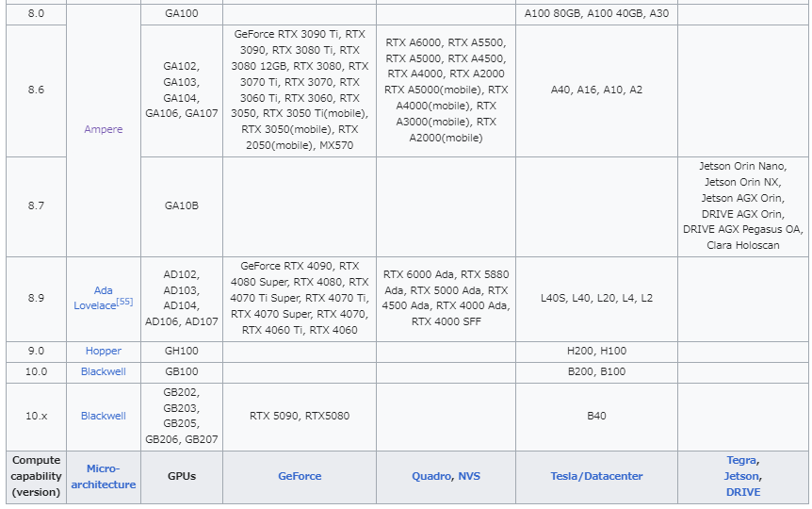
Task: Open the Tesla/Datacenter footer link
Action: [596, 476]
